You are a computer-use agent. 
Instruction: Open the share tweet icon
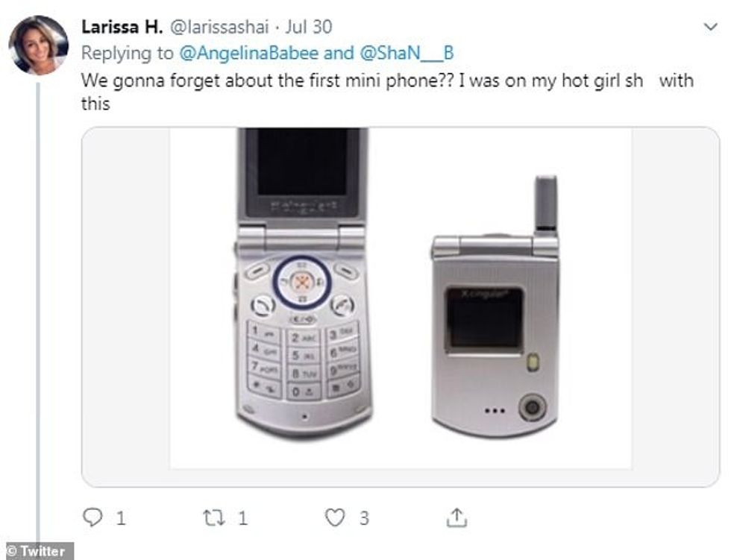tap(457, 517)
